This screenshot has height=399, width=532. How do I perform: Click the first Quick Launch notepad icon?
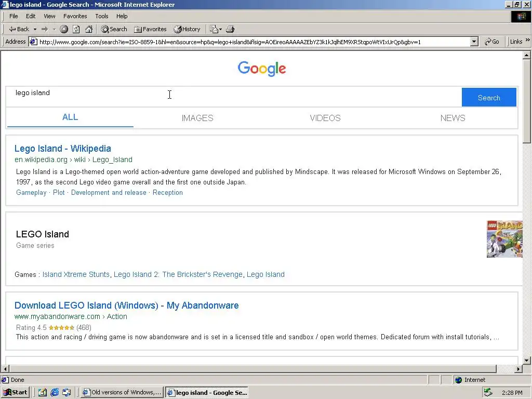pyautogui.click(x=42, y=393)
